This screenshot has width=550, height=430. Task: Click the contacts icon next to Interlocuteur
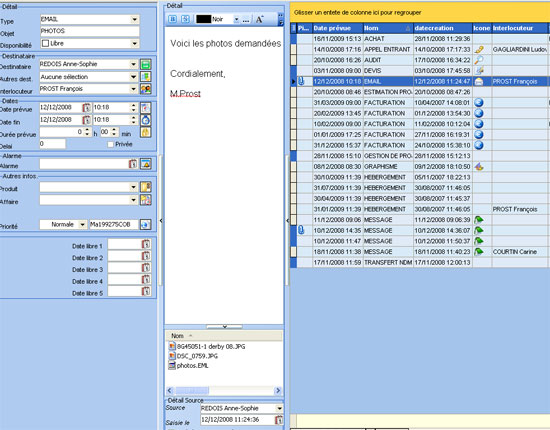coord(146,89)
